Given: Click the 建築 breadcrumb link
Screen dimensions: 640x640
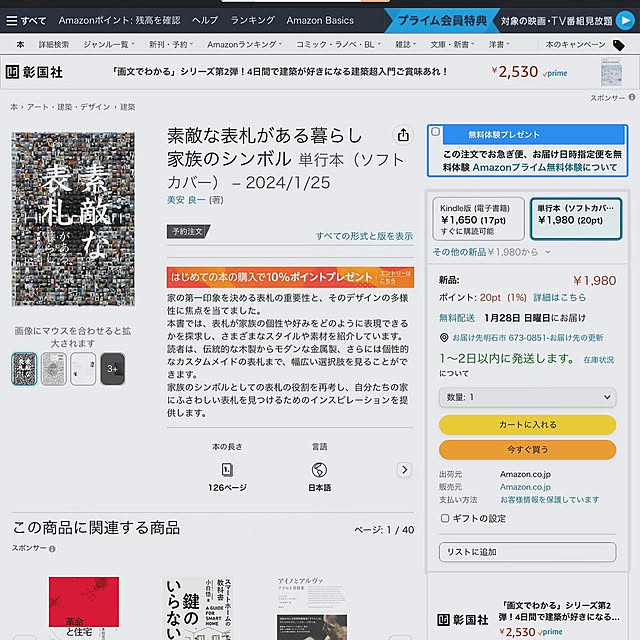Looking at the screenshot, I should coord(127,107).
